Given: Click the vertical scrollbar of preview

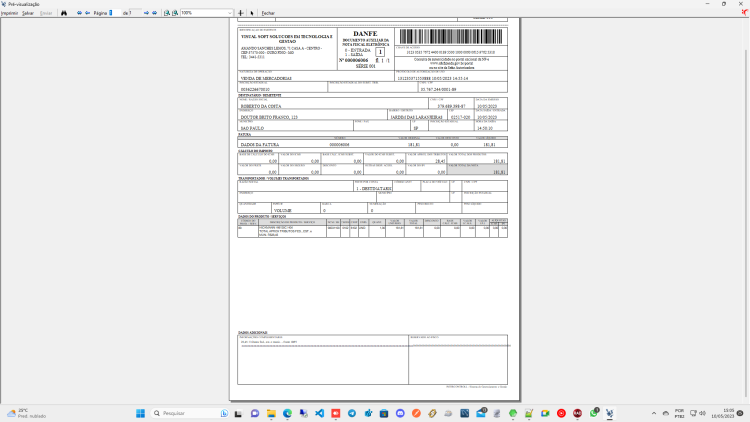Looking at the screenshot, I should click(747, 209).
